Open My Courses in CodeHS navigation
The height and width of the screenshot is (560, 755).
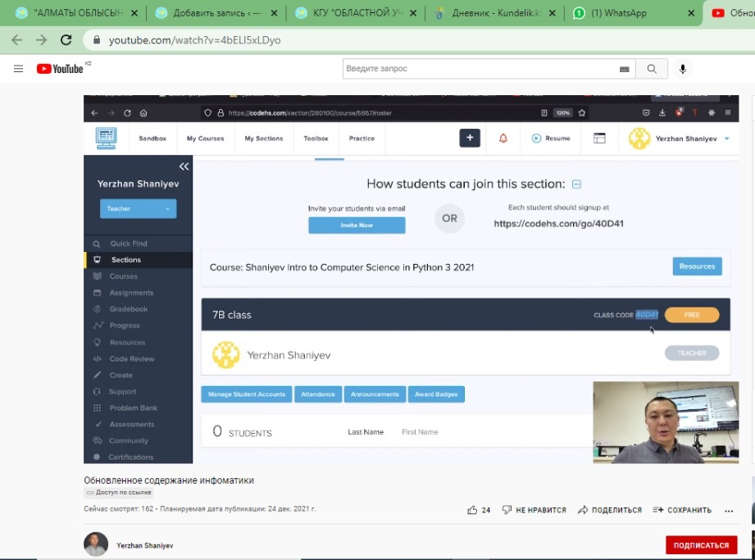coord(206,139)
